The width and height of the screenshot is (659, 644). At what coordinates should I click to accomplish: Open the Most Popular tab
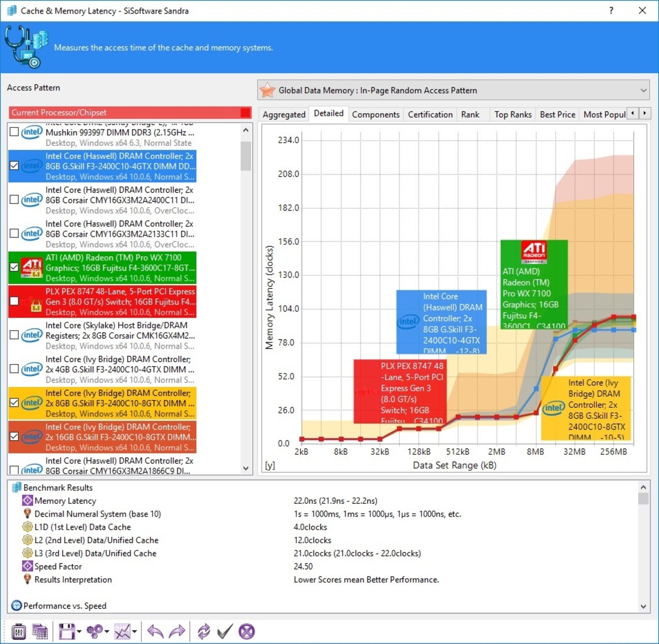click(604, 114)
